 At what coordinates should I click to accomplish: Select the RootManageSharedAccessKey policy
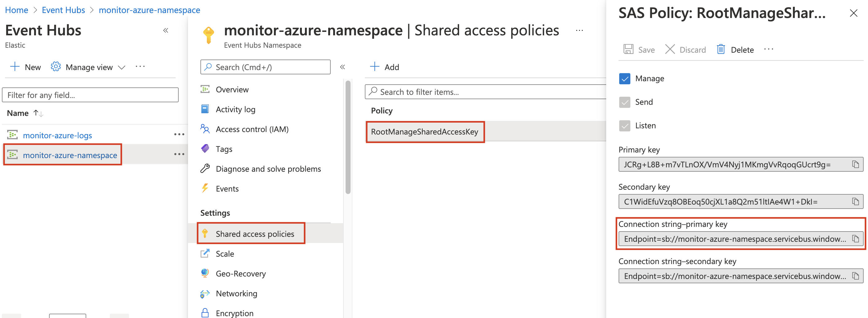click(x=424, y=132)
